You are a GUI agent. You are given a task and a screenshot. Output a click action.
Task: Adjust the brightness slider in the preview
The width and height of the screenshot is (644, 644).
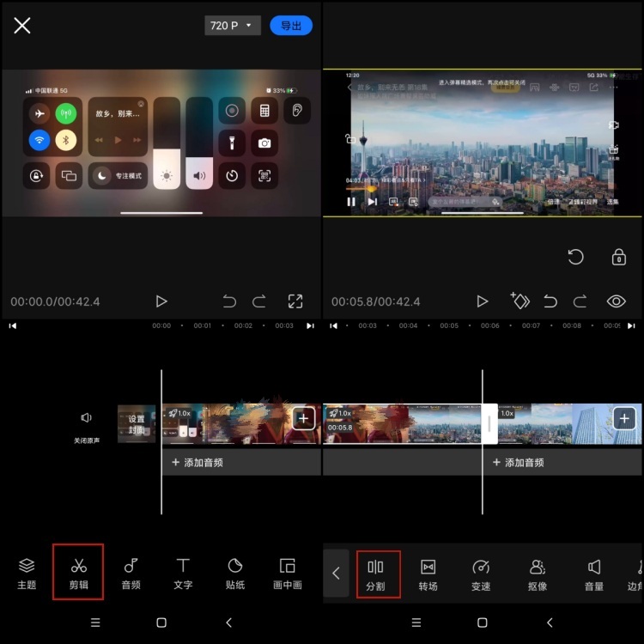[x=167, y=143]
